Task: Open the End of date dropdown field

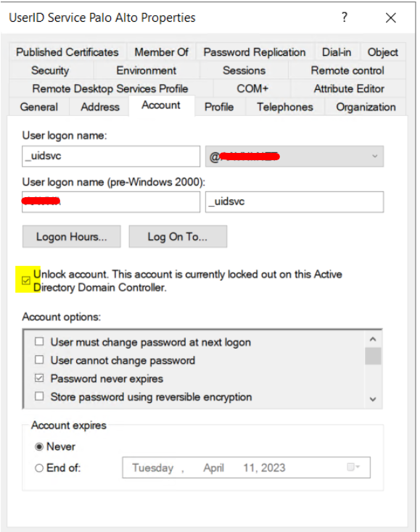Action: (x=246, y=467)
